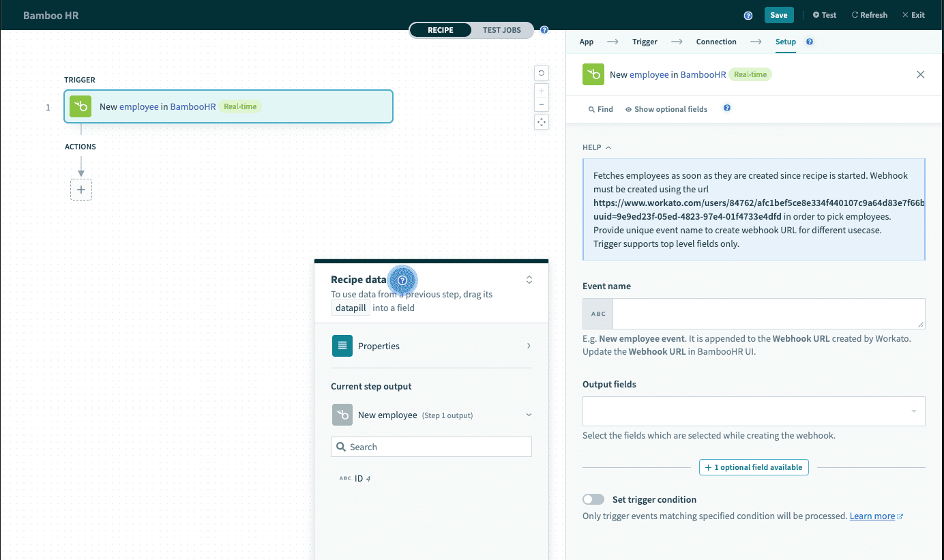Click the add action plus icon
Image resolution: width=944 pixels, height=560 pixels.
tap(81, 190)
